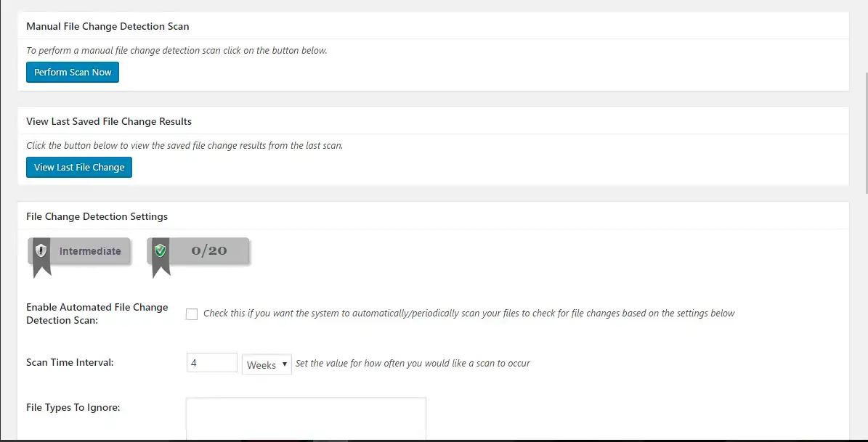Click the Manual File Change Detection Scan heading
The image size is (868, 442).
[x=108, y=26]
